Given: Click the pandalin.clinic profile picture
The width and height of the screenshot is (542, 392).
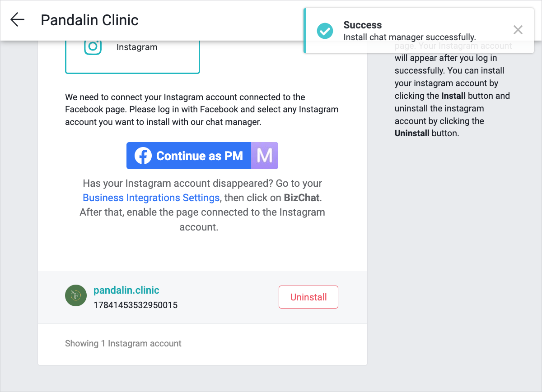Looking at the screenshot, I should tap(76, 295).
